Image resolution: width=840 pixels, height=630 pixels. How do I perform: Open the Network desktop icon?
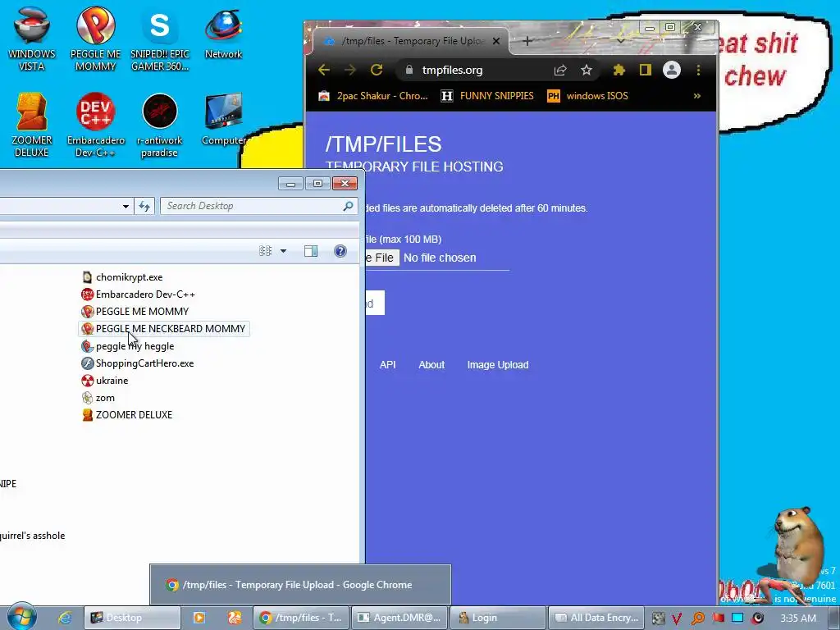(x=223, y=33)
